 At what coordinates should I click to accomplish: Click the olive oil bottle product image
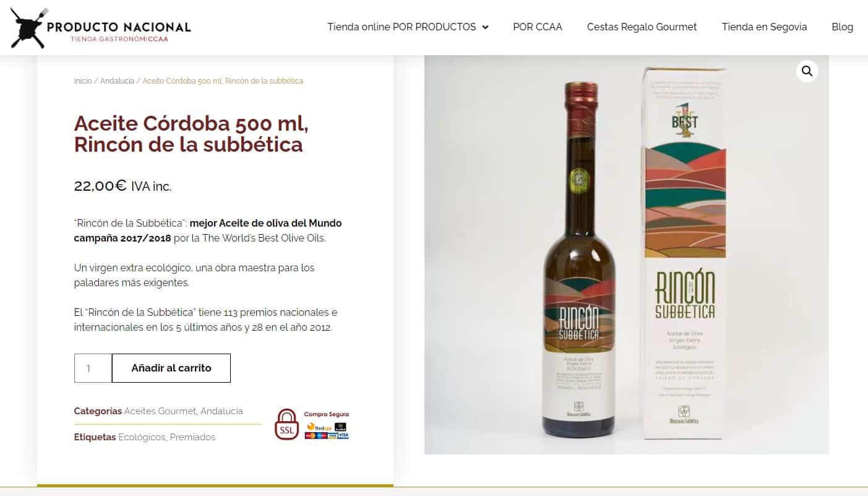579,260
